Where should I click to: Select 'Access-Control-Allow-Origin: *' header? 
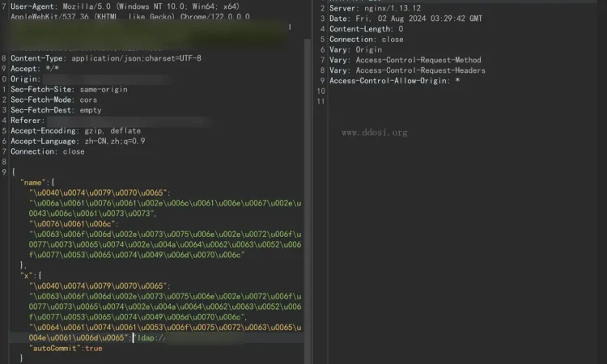394,81
